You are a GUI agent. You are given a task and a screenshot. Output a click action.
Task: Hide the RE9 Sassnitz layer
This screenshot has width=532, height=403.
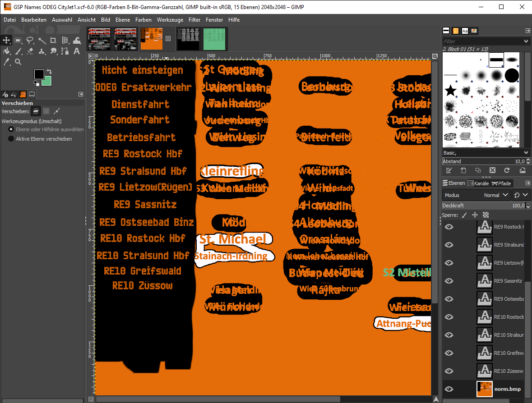click(x=449, y=281)
